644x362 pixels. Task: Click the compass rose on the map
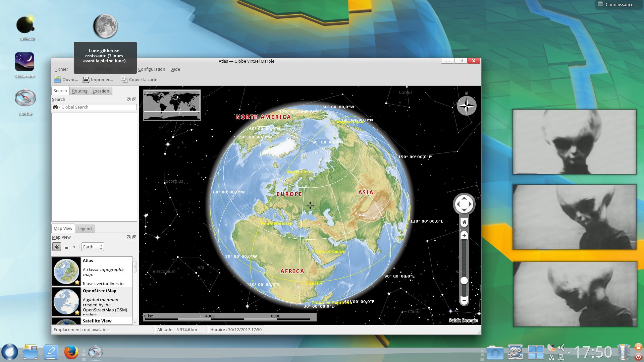click(x=467, y=106)
